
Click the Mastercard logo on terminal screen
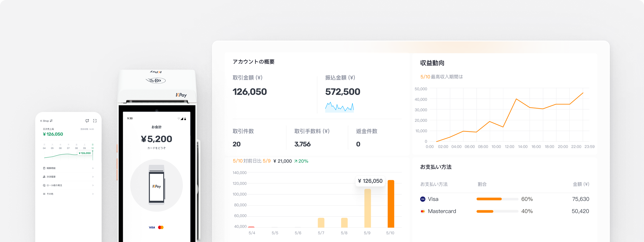(161, 227)
